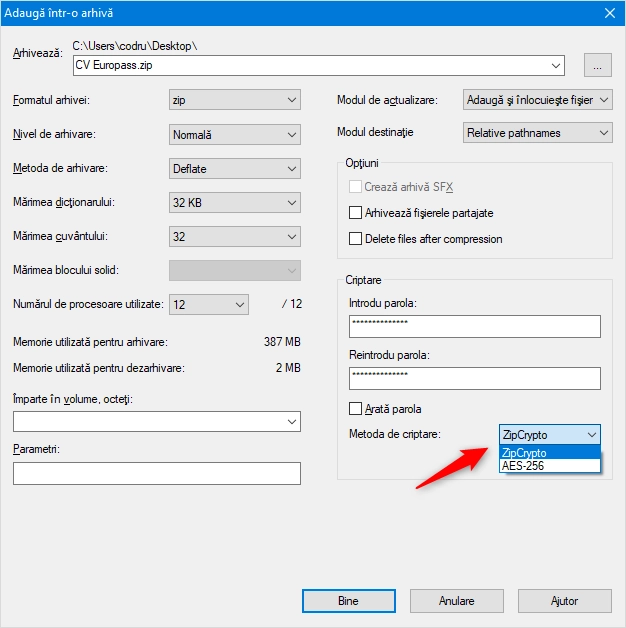The width and height of the screenshot is (626, 628).
Task: Collapse the Metoda de criptare ZipCrypto combo box
Action: click(550, 435)
